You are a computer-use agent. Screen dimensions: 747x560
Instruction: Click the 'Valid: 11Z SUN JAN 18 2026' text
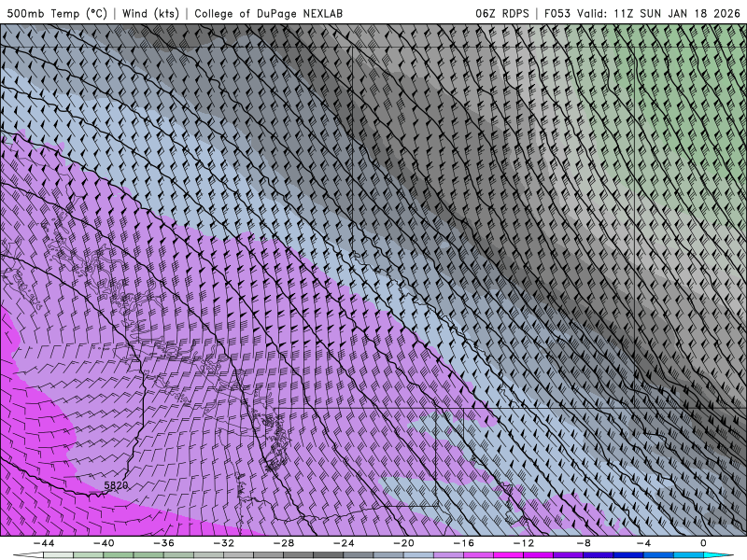point(658,13)
